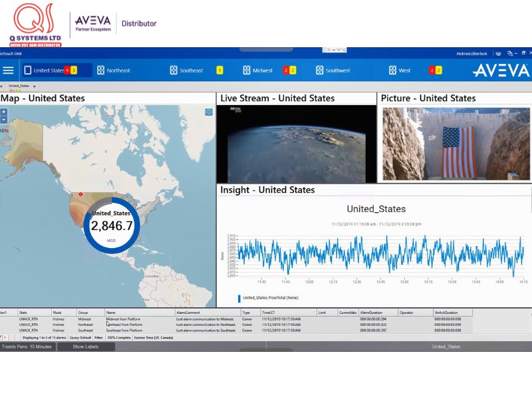Switch to the Southwest tab

coord(337,70)
